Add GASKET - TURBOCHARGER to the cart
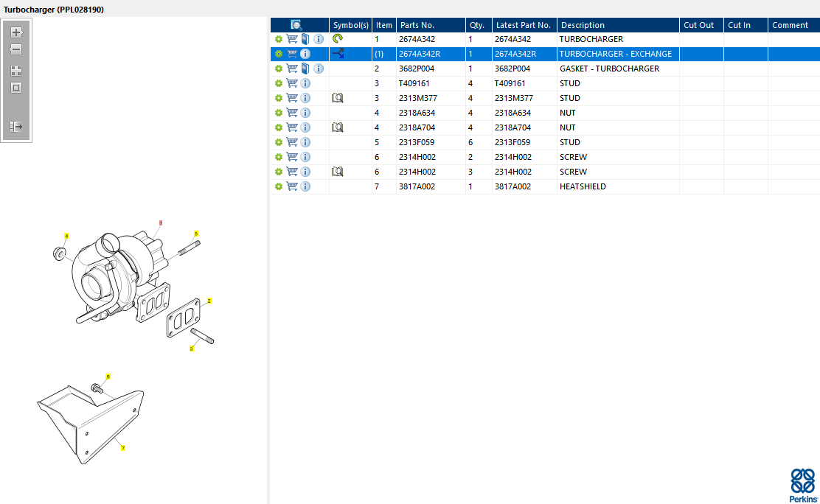 pyautogui.click(x=292, y=69)
